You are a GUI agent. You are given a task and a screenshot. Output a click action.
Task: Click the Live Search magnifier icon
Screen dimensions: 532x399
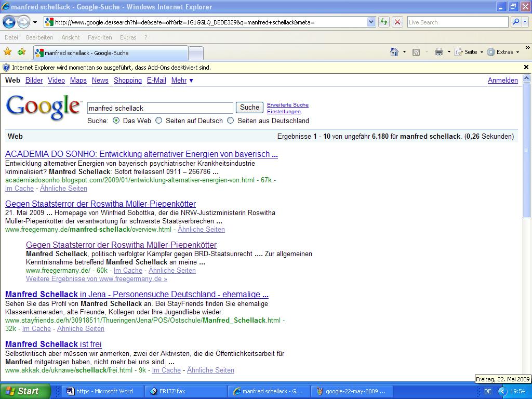pyautogui.click(x=516, y=22)
